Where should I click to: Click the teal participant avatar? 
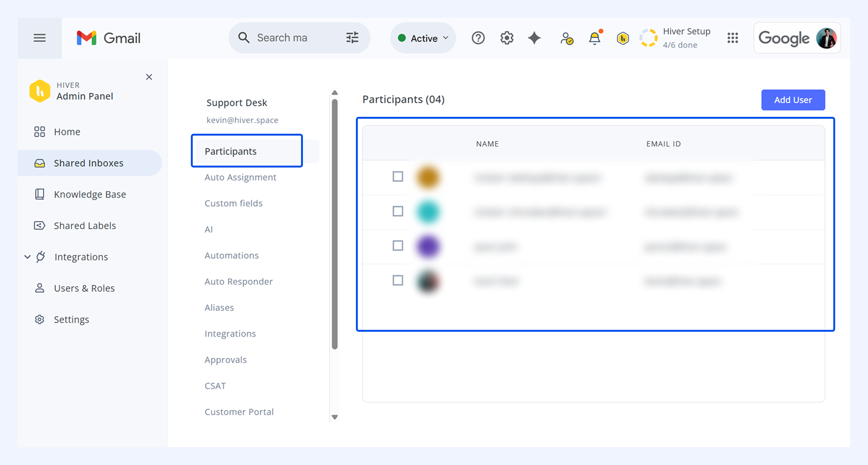[x=428, y=212]
